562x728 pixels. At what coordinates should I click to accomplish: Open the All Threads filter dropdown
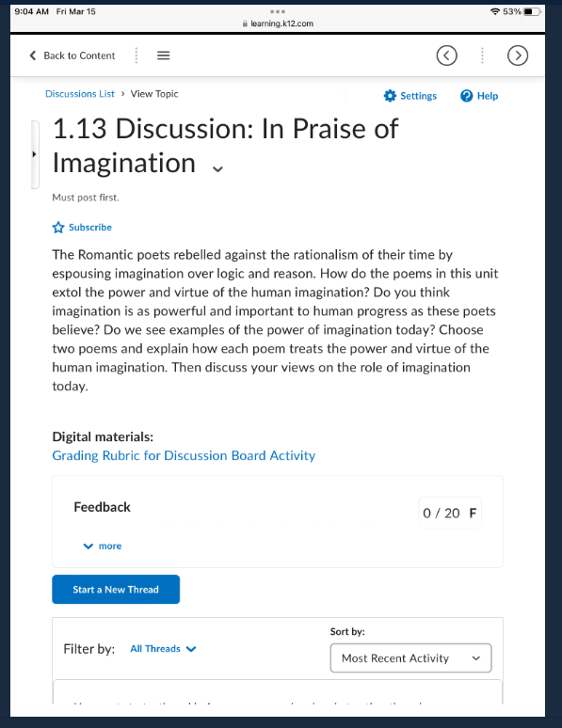163,649
